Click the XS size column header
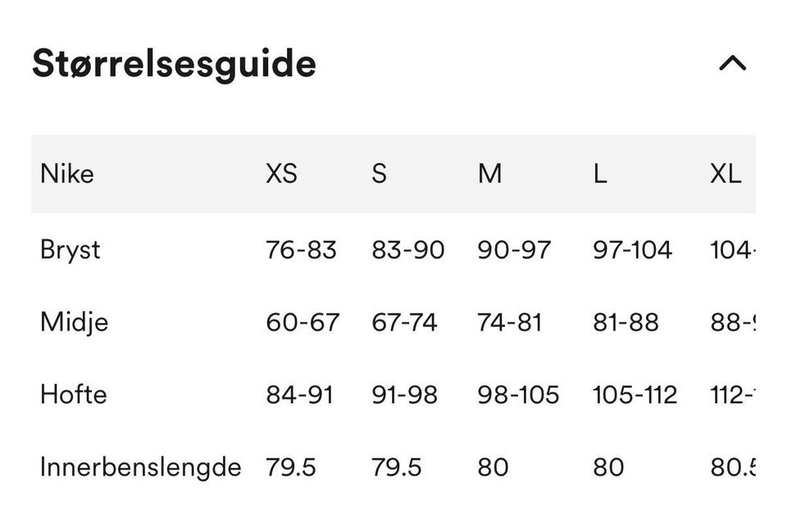Viewport: 787px width, 532px height. coord(281,174)
